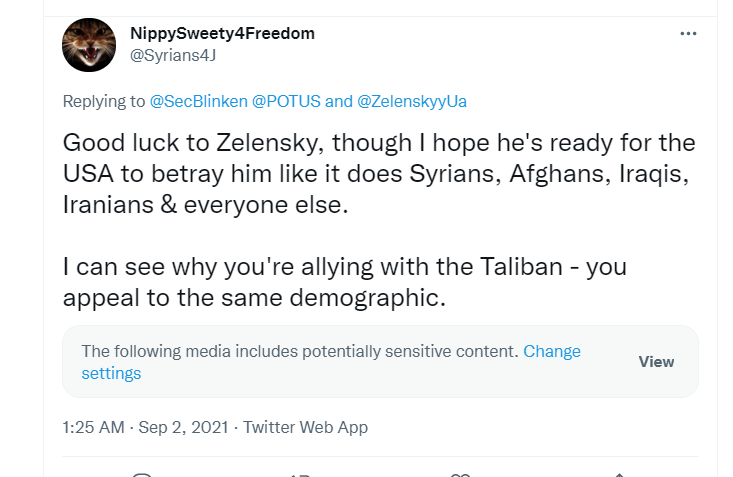Viewport: 733px width, 477px height.
Task: Click the share icon below the tweet
Action: 619,474
